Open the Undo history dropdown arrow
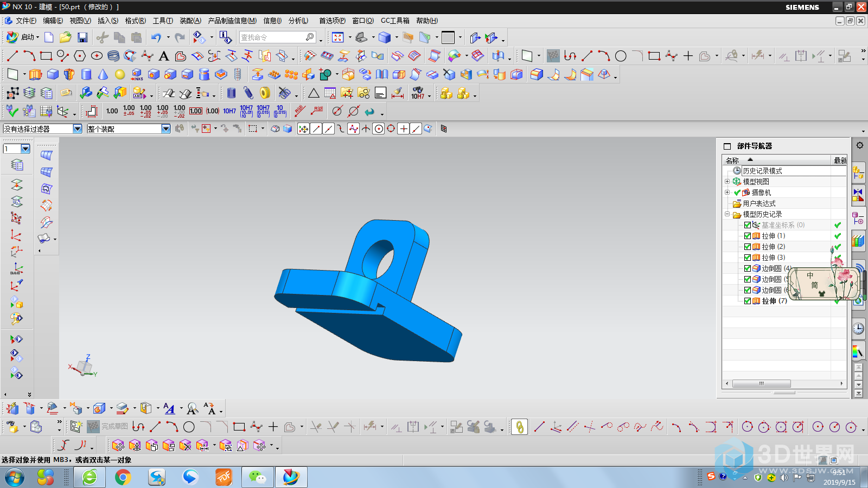The width and height of the screenshot is (868, 488). (x=168, y=37)
